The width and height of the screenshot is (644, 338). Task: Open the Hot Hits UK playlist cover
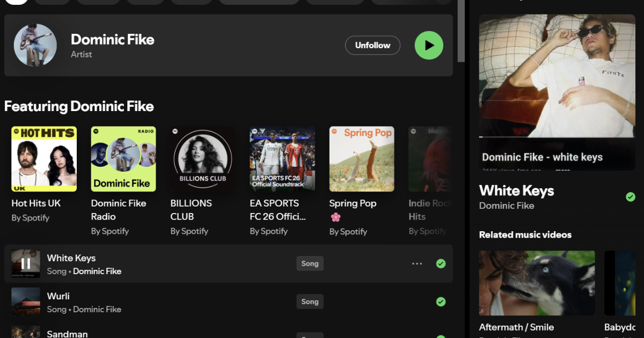(44, 159)
